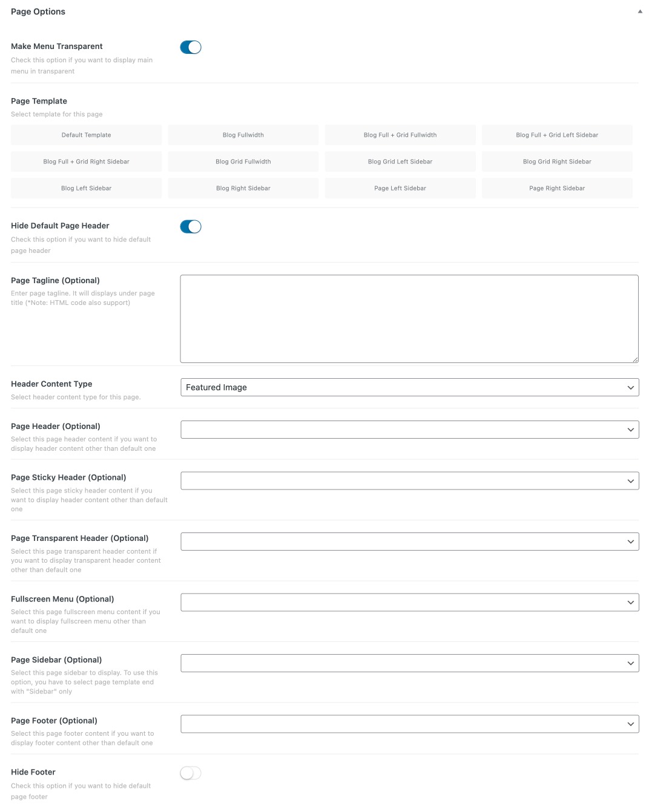Select the Page Left Sidebar template

click(400, 188)
